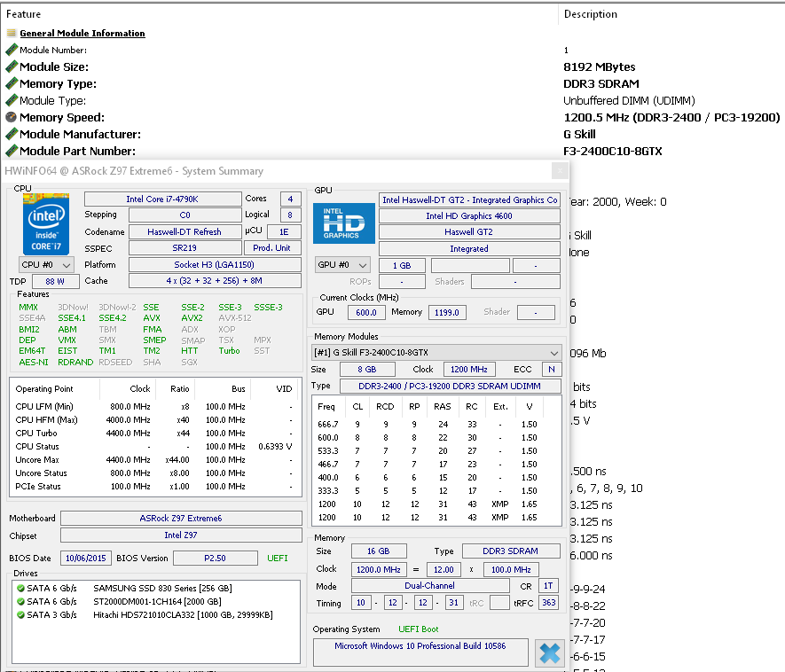Viewport: 785px width, 672px height.
Task: Click the RDRAND feature label
Action: click(75, 363)
